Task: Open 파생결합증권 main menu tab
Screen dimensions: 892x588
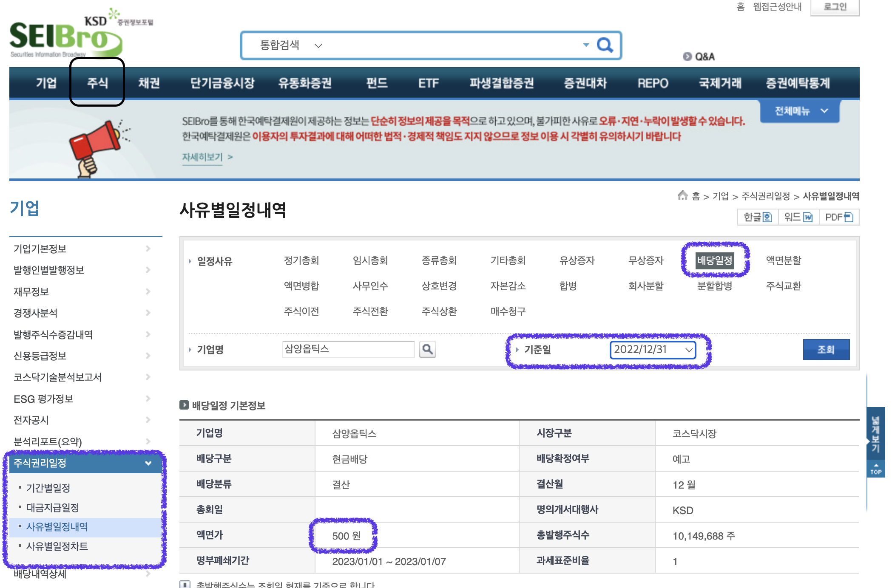Action: pyautogui.click(x=501, y=83)
